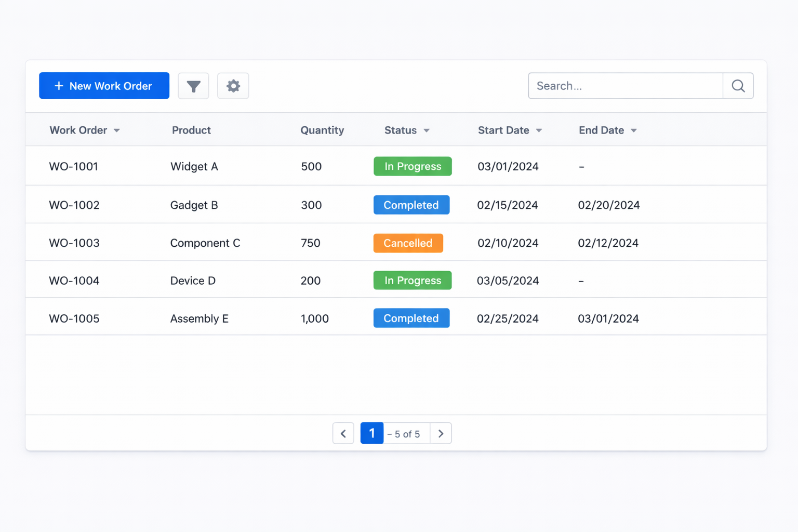Click the magnifying glass search icon

(x=738, y=86)
